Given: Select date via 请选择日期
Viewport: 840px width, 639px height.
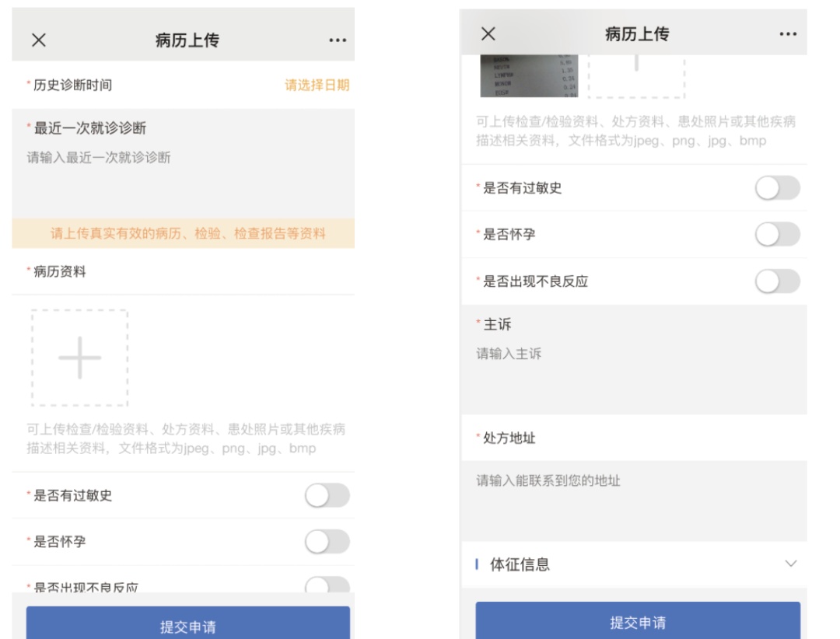Looking at the screenshot, I should pyautogui.click(x=317, y=86).
